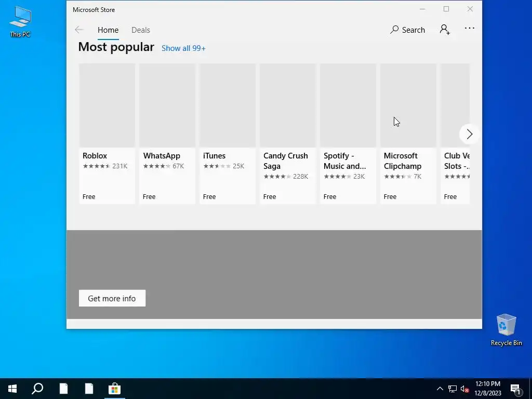
Task: Maximize the Microsoft Store window
Action: click(x=446, y=9)
